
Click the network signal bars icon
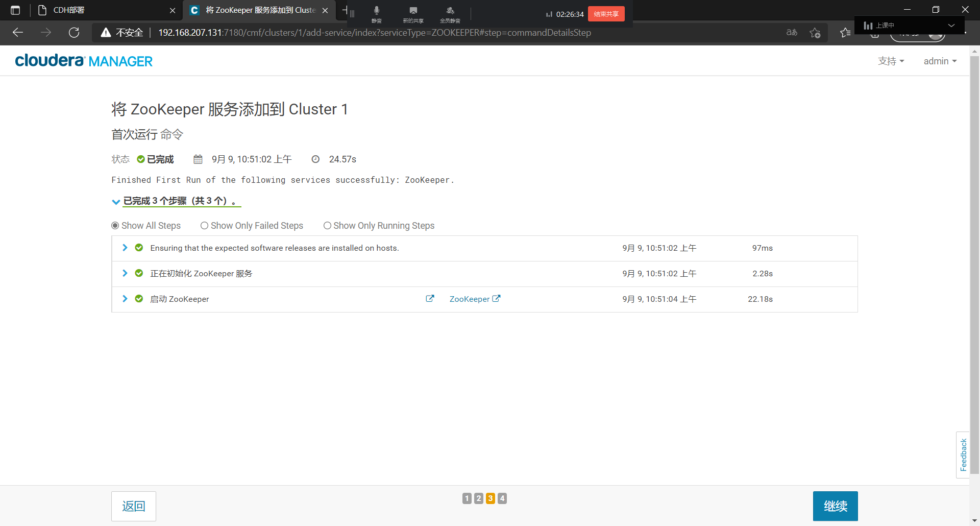[x=549, y=14]
